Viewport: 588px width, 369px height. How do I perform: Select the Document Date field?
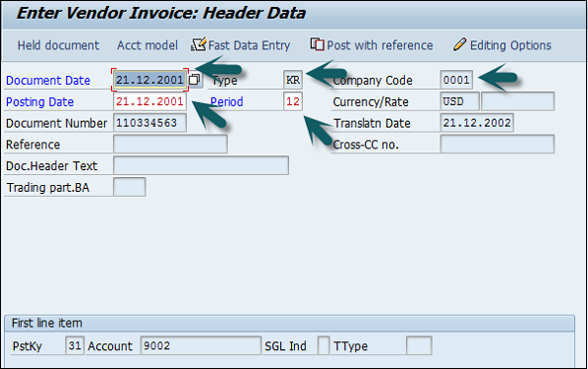pos(149,80)
